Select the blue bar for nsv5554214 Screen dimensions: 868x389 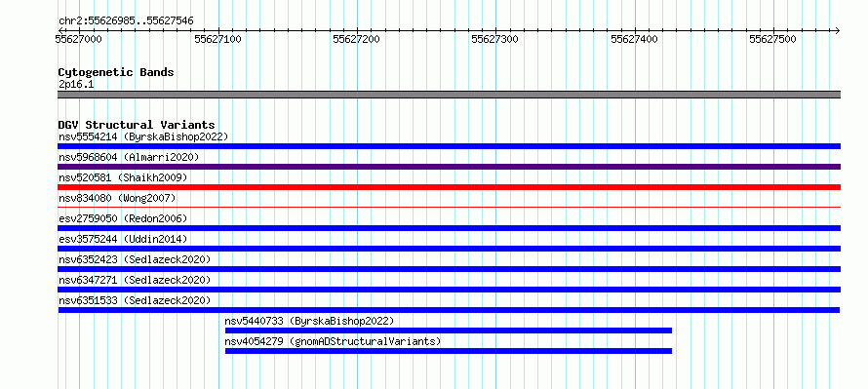[449, 146]
